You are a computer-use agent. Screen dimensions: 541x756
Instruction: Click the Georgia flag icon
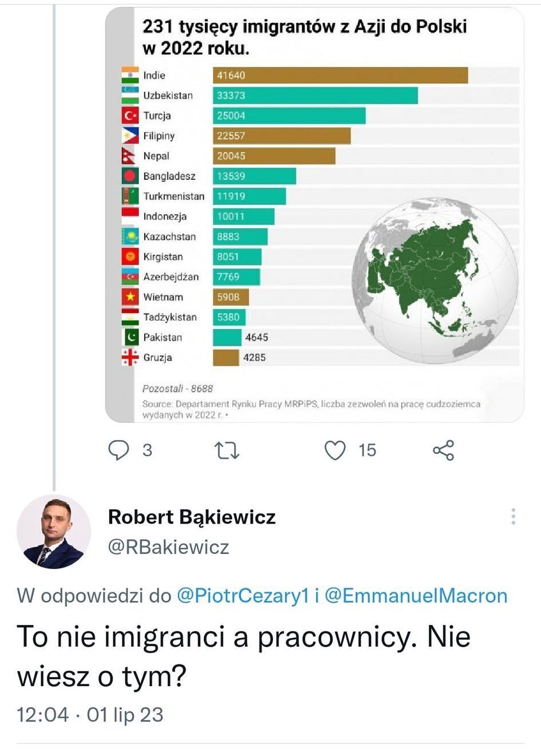point(130,357)
